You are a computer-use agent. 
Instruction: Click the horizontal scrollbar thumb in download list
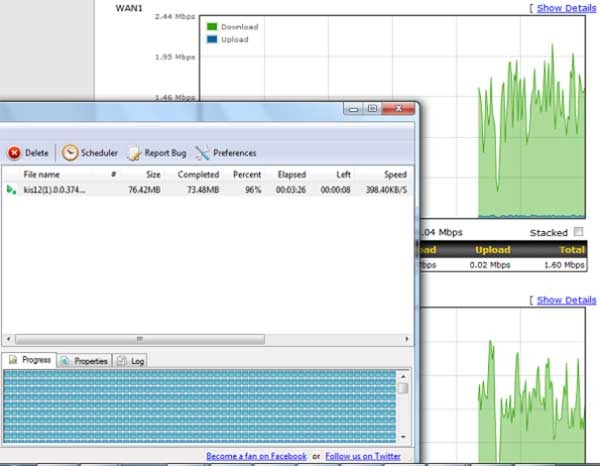(x=140, y=339)
